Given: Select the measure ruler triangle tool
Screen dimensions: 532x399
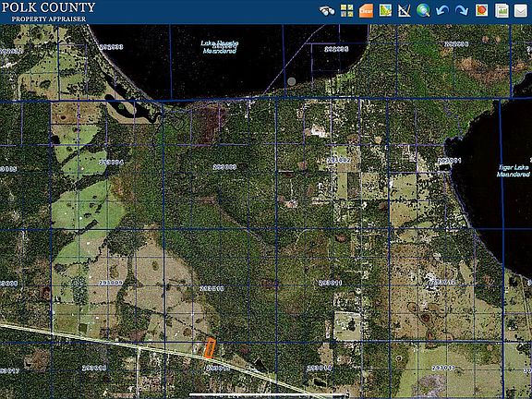Looking at the screenshot, I should pos(405,10).
